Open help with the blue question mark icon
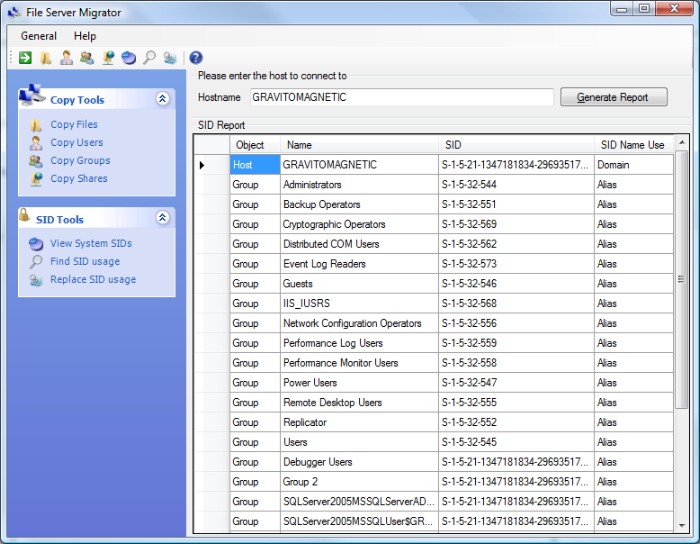700x544 pixels. (196, 58)
